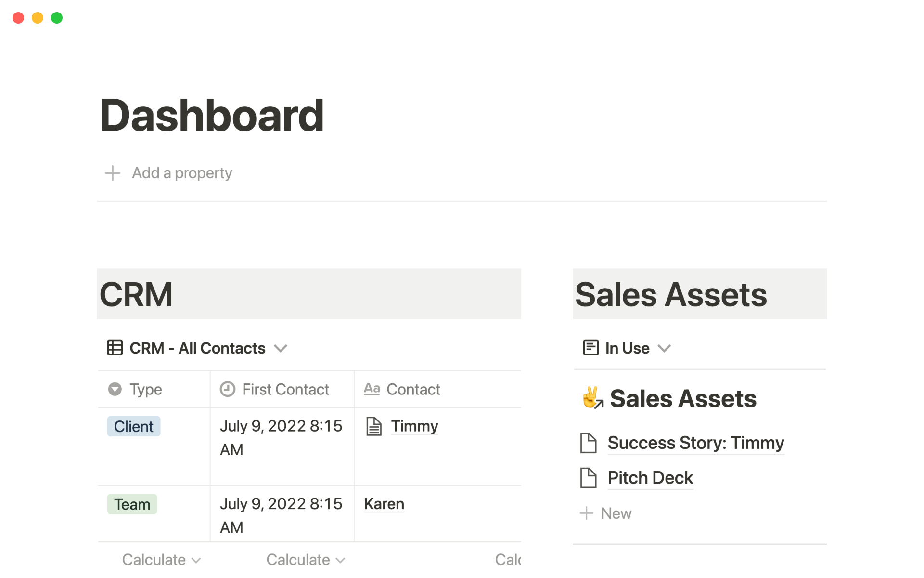Image resolution: width=924 pixels, height=578 pixels.
Task: Select the Client type tag
Action: tap(134, 426)
